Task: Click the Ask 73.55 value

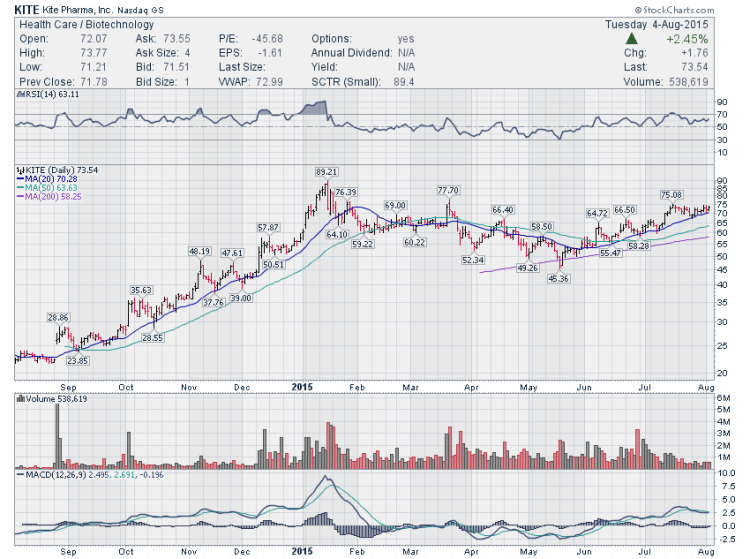Action: pyautogui.click(x=176, y=39)
